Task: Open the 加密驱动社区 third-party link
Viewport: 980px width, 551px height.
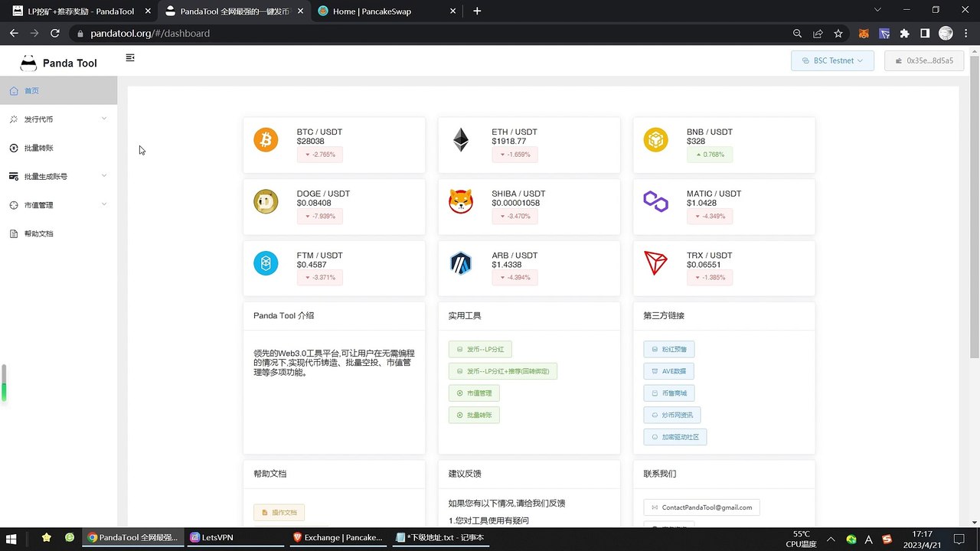Action: [675, 437]
